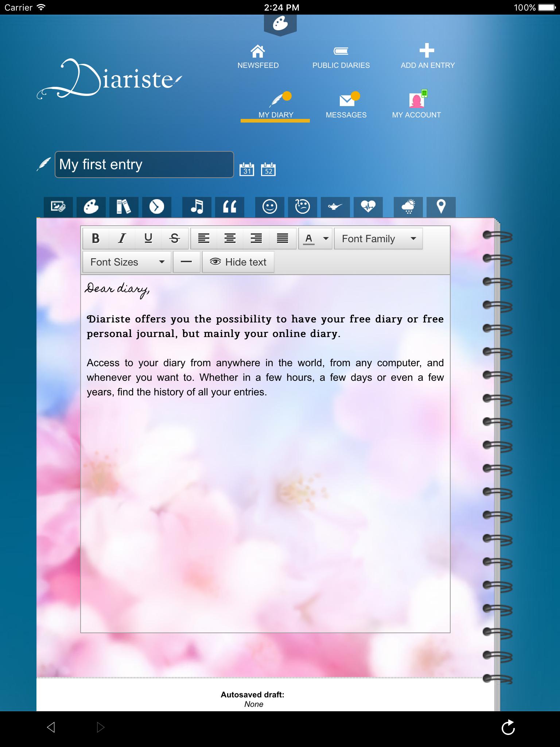This screenshot has height=747, width=560.
Task: Click the round arrow icon
Action: coord(157,207)
